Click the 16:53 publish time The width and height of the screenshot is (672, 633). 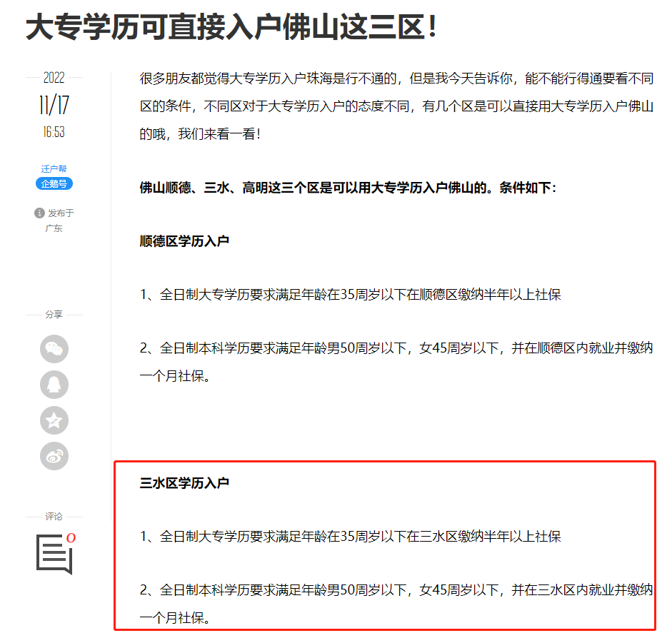click(54, 132)
